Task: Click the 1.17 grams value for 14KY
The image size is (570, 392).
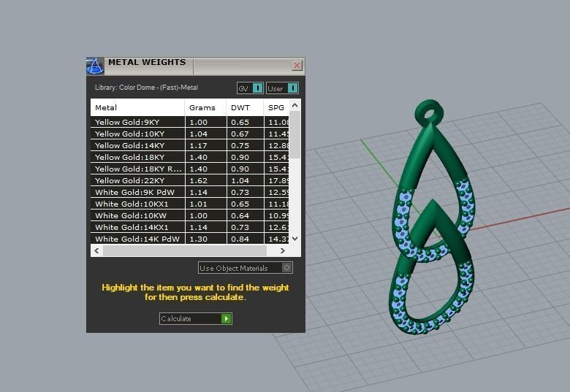Action: point(199,145)
